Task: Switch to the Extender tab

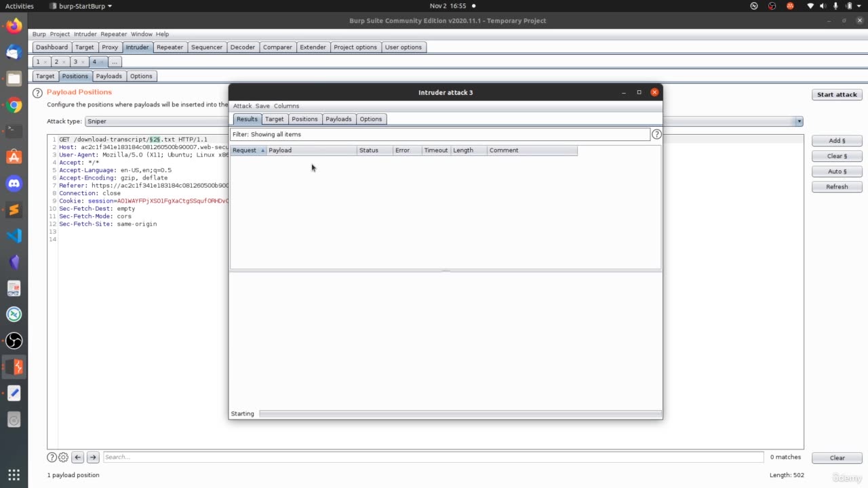Action: point(313,47)
